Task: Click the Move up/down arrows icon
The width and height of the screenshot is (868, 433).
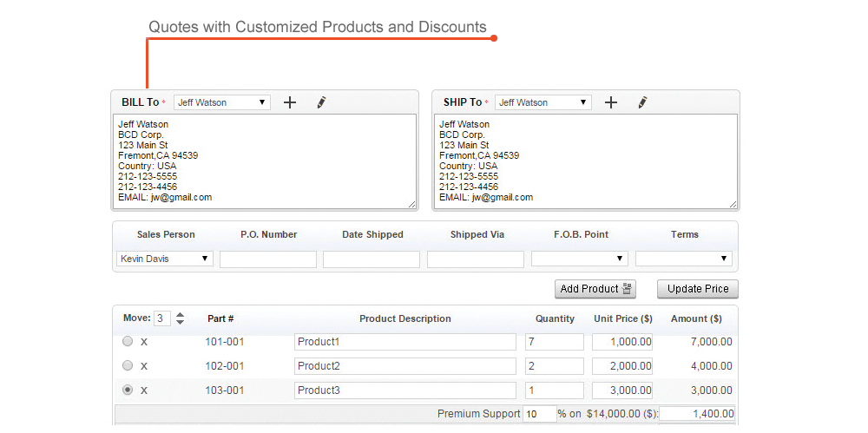Action: coord(180,318)
